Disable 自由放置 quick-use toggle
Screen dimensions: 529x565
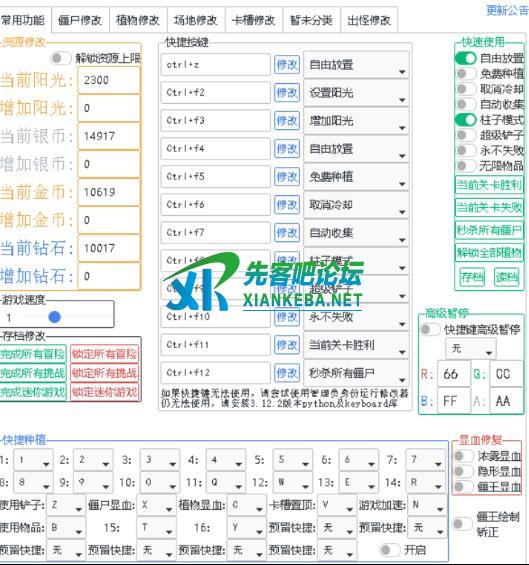(466, 58)
